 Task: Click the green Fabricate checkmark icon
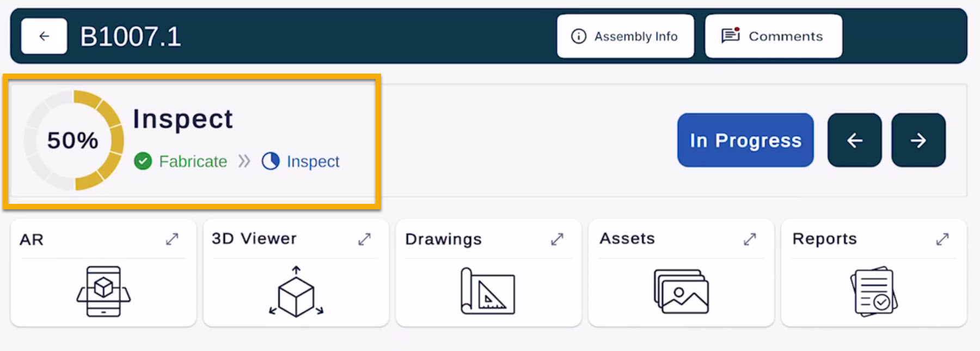click(x=143, y=161)
